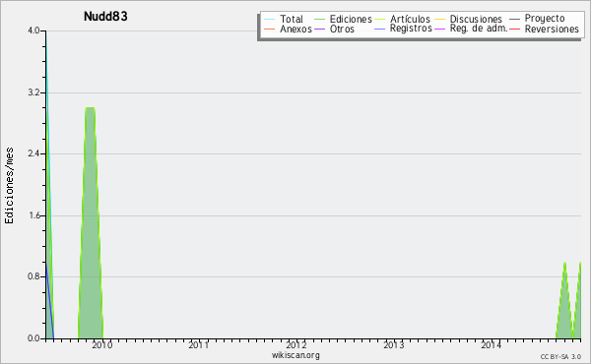591x364 pixels.
Task: Select the Proyecto legend entry
Action: pyautogui.click(x=545, y=18)
